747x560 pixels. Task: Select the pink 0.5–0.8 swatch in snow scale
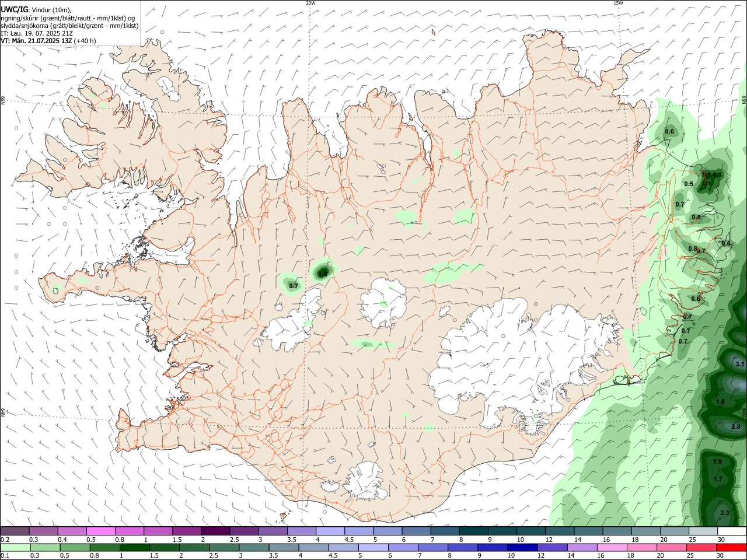[100, 531]
